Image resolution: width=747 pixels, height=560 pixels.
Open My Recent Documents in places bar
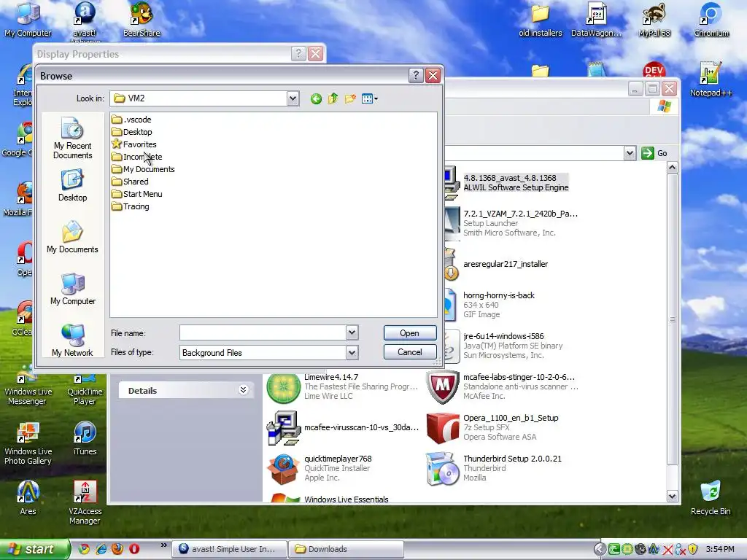click(x=72, y=138)
